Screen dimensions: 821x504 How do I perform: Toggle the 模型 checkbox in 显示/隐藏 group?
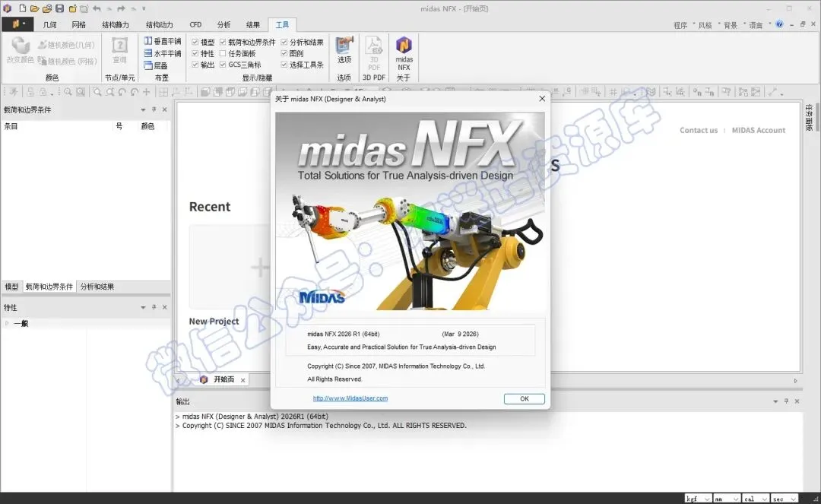tap(195, 42)
